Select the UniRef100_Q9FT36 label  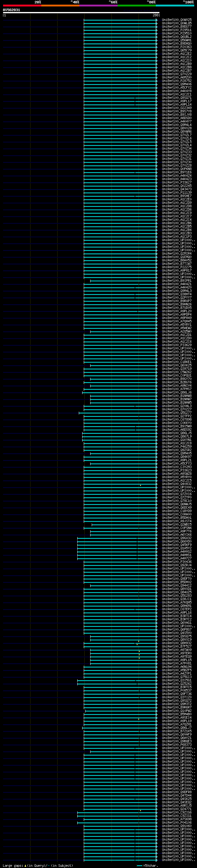point(177,694)
